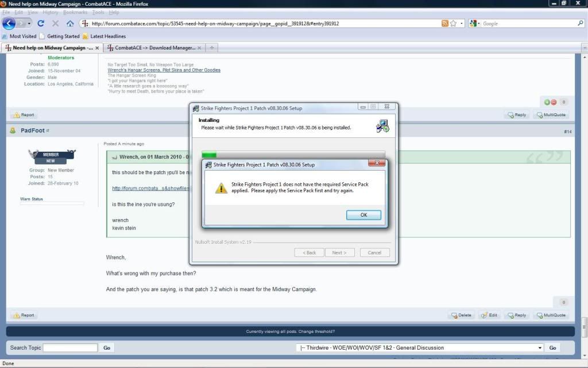588x368 pixels.
Task: Open the Latest Headlines feed bookmark
Action: [x=105, y=36]
